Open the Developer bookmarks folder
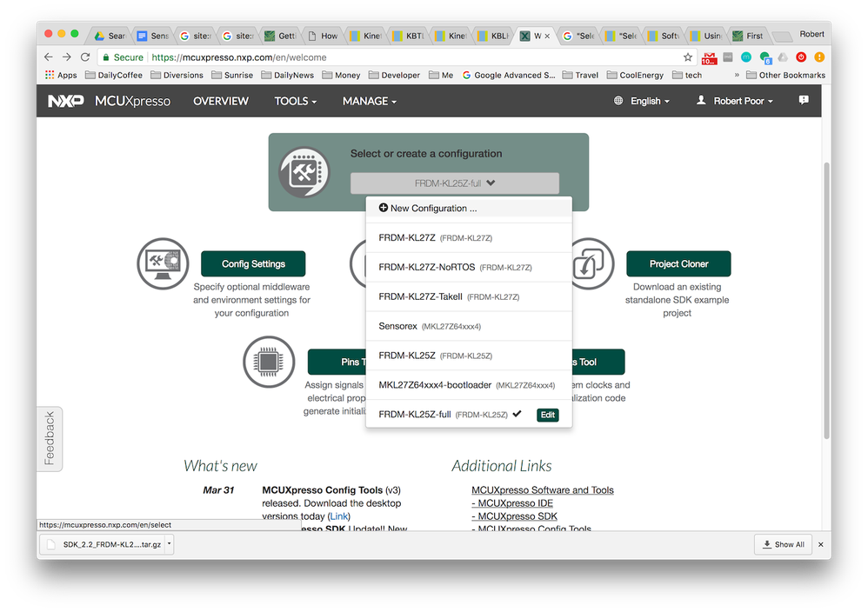868x612 pixels. (x=394, y=75)
